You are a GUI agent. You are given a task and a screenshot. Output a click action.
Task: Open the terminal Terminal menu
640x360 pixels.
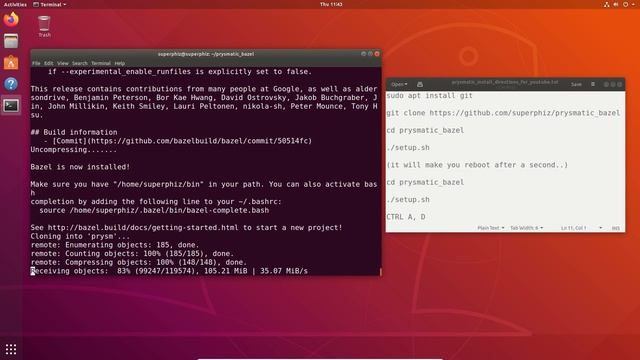click(x=101, y=63)
